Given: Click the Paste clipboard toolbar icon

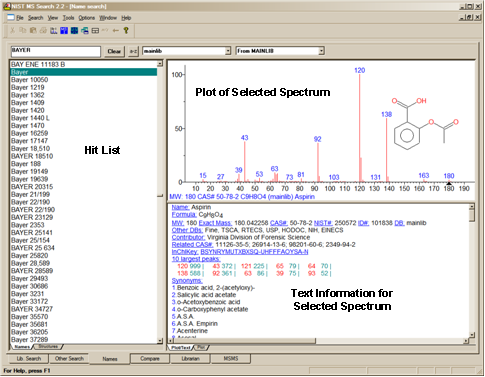Looking at the screenshot, I should coord(33,31).
